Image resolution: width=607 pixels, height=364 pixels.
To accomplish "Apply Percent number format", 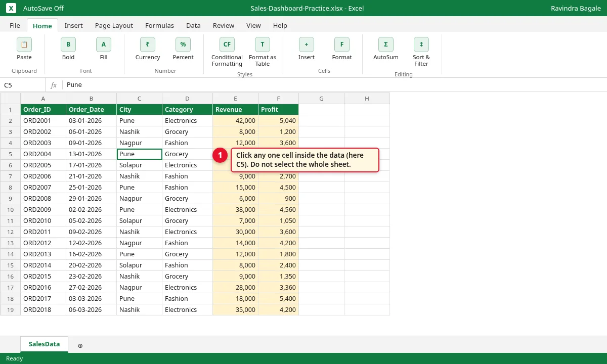I will click(x=183, y=44).
